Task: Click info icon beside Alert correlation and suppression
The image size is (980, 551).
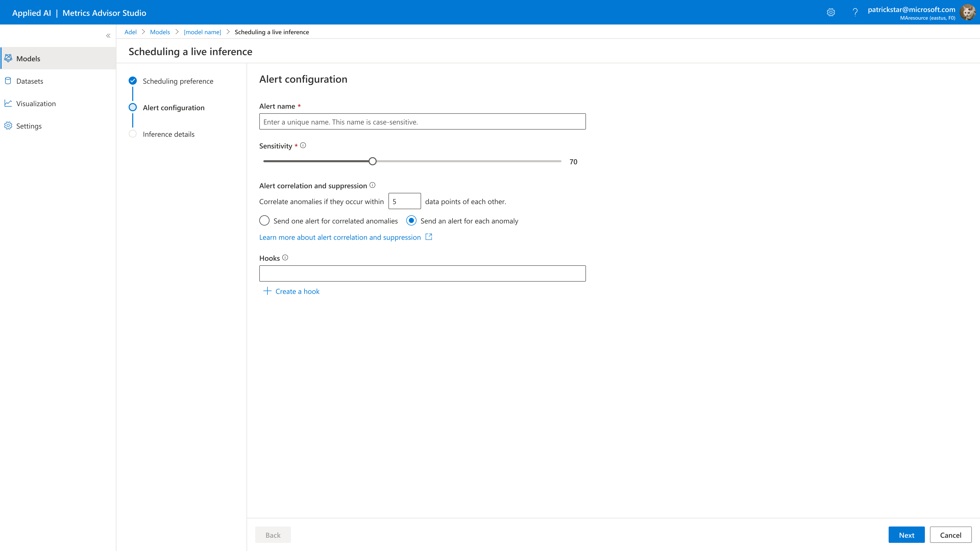Action: 372,185
